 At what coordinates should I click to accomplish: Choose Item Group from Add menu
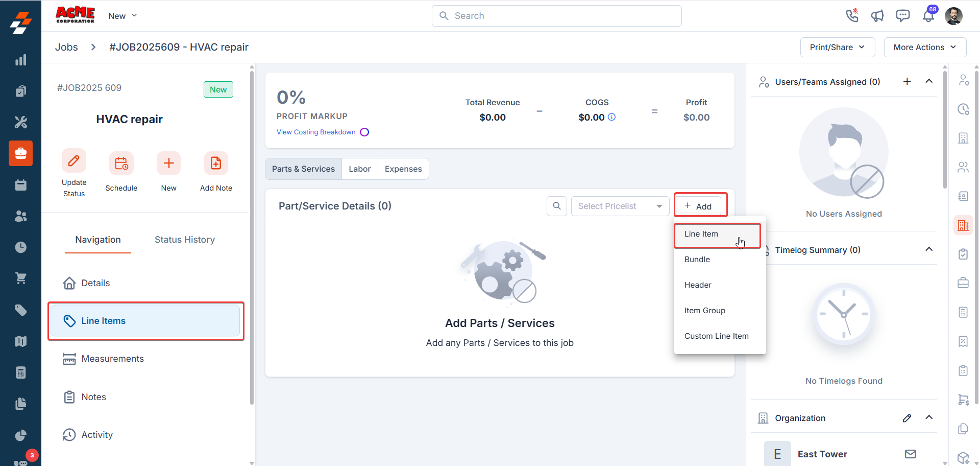tap(720, 311)
